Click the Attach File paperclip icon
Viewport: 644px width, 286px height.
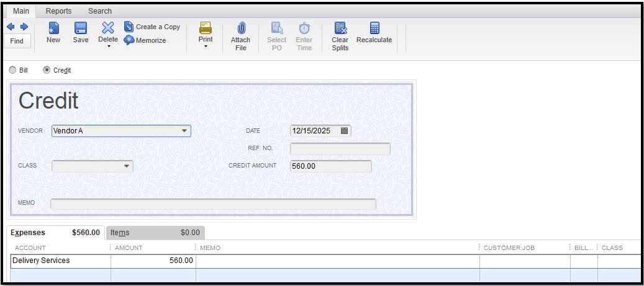click(241, 28)
